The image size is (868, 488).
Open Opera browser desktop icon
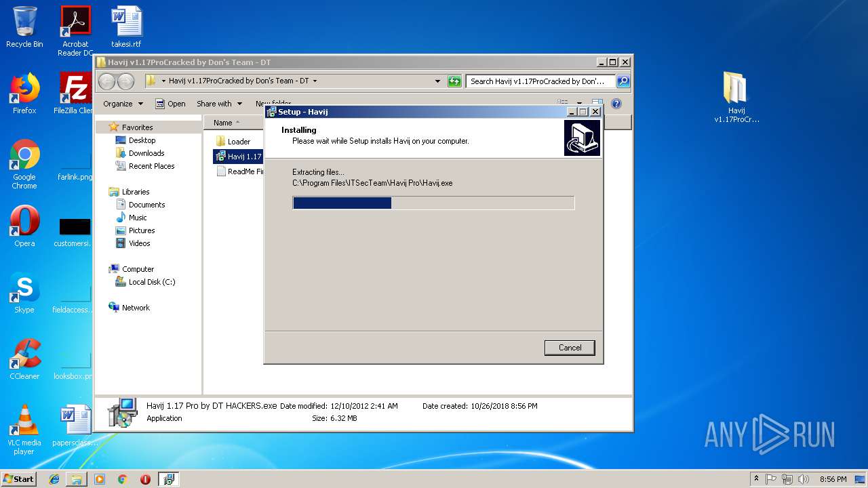click(24, 226)
